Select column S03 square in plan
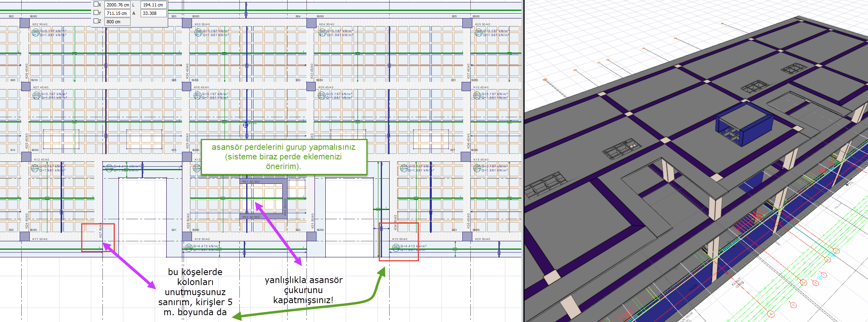This screenshot has height=322, width=868. coord(187,22)
